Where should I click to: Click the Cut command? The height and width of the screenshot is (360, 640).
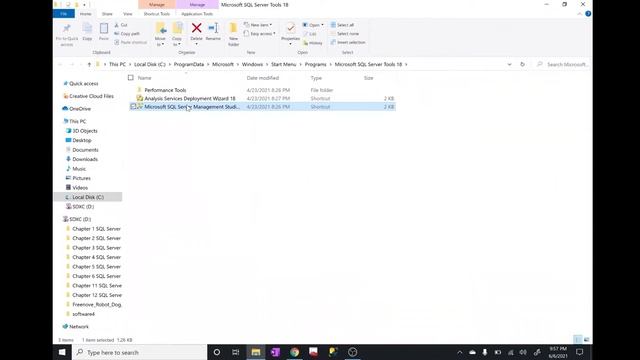pyautogui.click(x=121, y=25)
